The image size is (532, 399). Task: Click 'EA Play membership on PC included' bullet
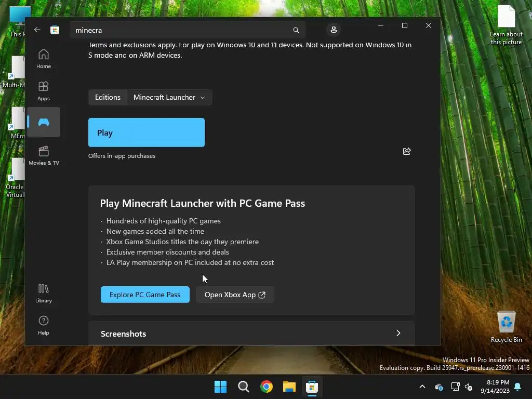click(x=190, y=262)
